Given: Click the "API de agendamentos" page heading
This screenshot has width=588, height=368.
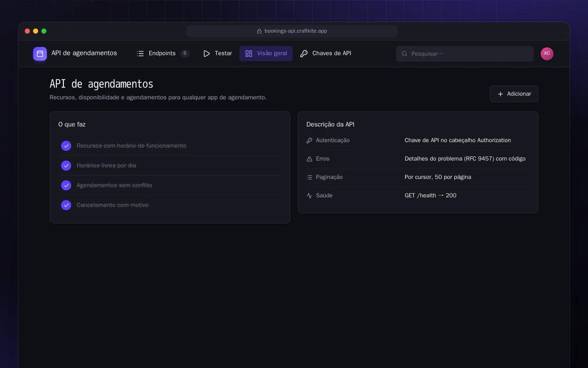Looking at the screenshot, I should point(102,84).
